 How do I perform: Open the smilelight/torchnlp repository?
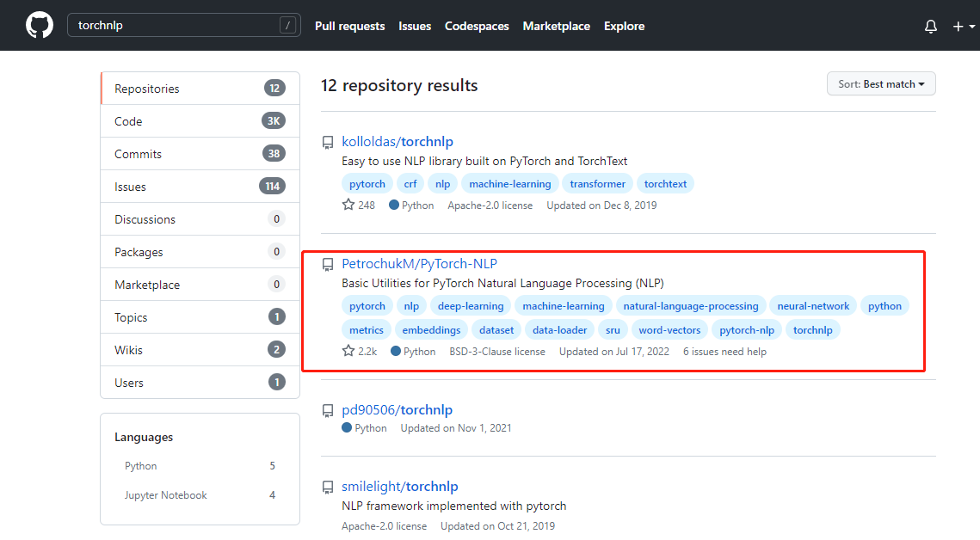point(400,487)
